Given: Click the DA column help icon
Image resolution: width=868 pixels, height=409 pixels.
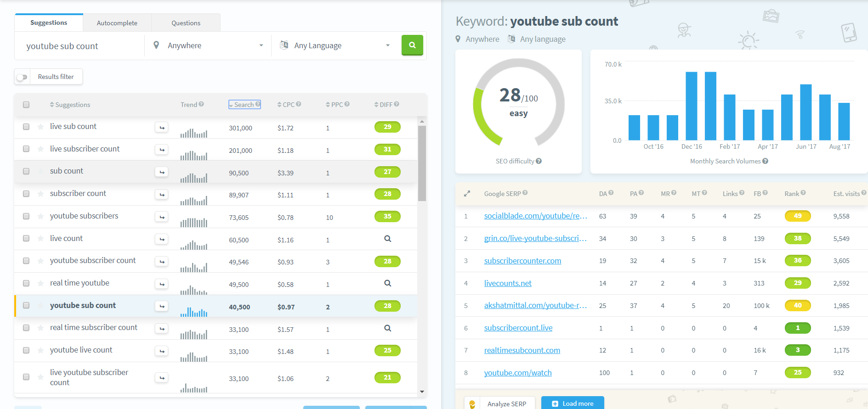Looking at the screenshot, I should point(611,193).
